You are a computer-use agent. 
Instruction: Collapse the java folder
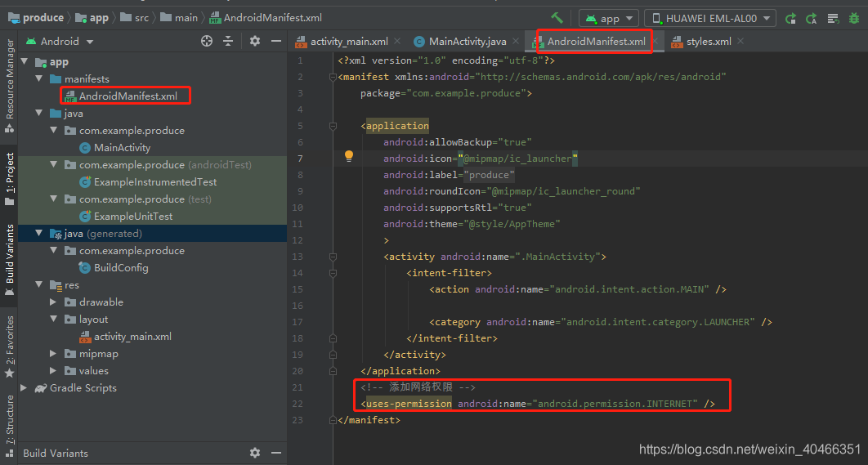[x=38, y=113]
